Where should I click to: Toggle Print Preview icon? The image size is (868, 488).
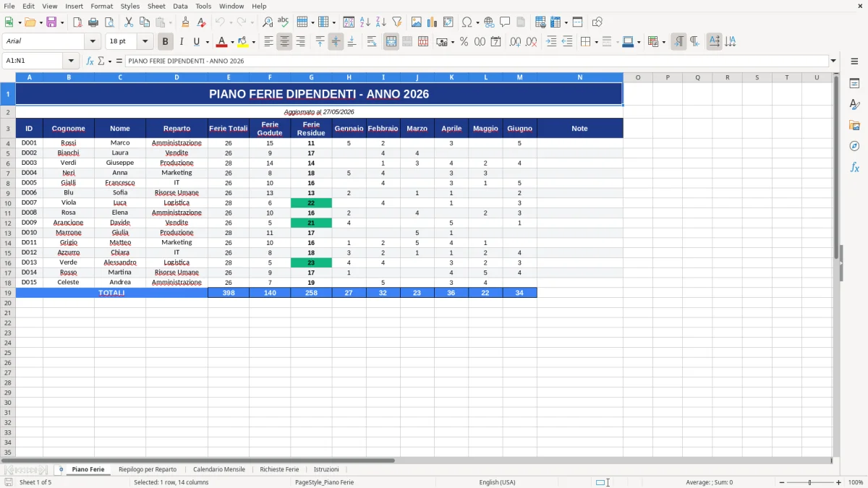tap(109, 22)
